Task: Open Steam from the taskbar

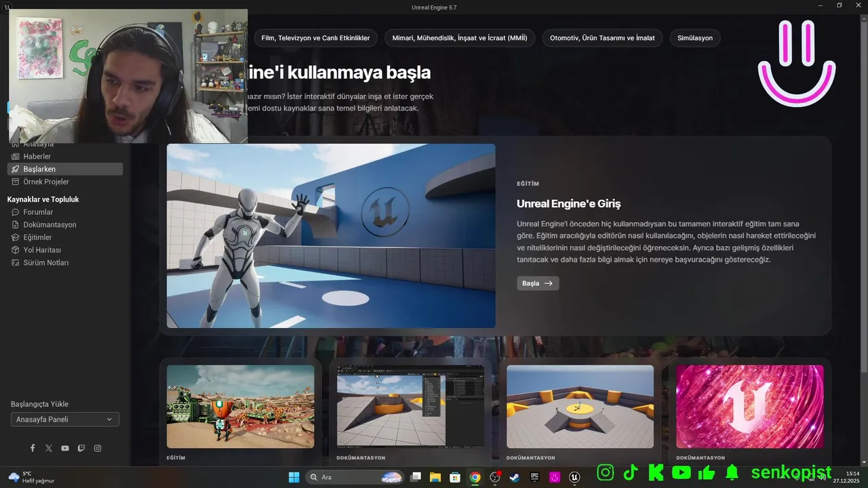Action: pyautogui.click(x=515, y=477)
